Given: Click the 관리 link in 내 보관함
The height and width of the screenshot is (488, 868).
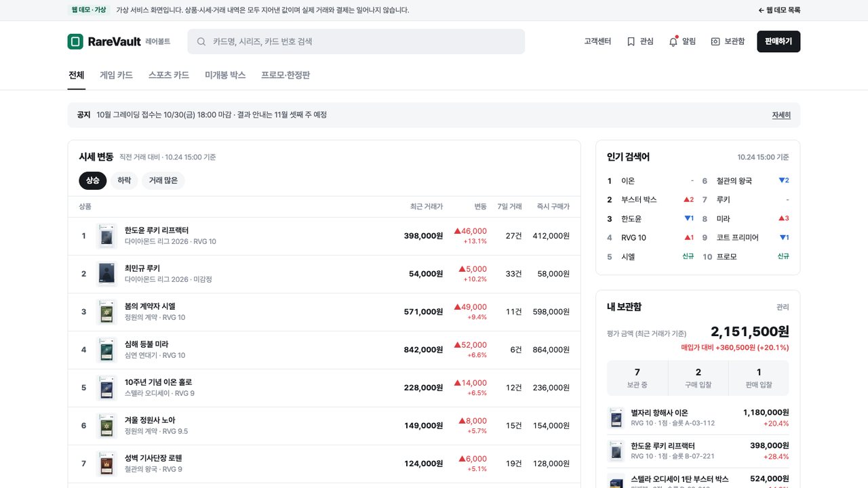Looking at the screenshot, I should pos(783,307).
